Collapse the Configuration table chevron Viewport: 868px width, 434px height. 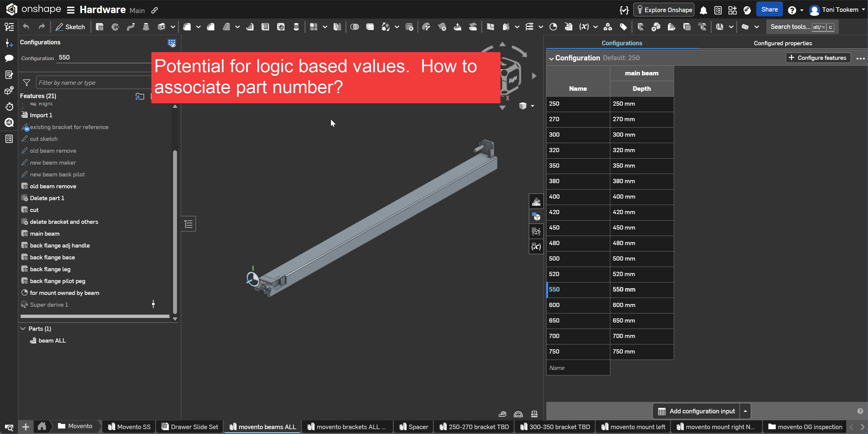551,58
